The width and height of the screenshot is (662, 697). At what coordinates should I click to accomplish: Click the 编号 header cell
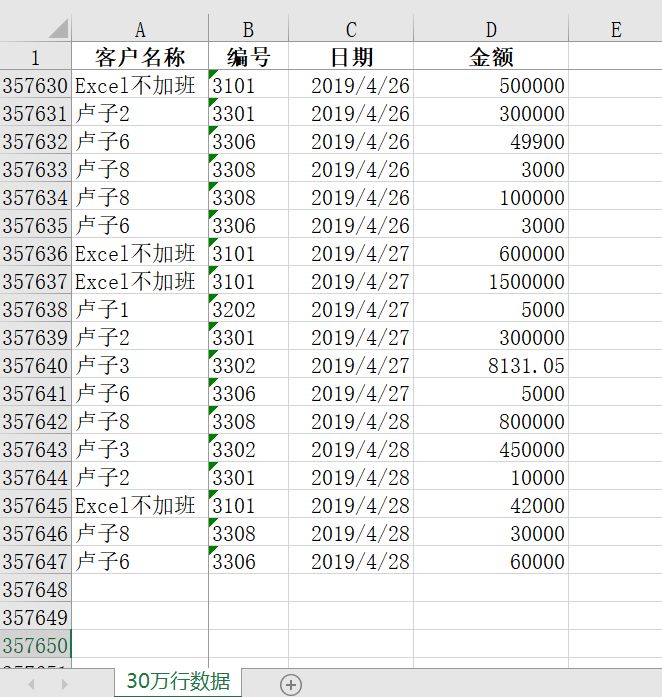[x=248, y=56]
